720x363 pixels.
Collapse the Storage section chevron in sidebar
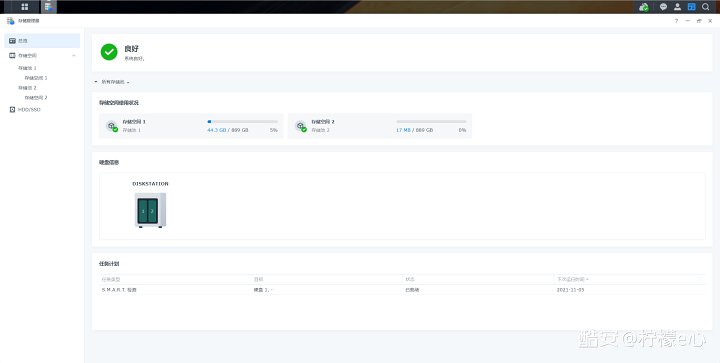click(74, 56)
